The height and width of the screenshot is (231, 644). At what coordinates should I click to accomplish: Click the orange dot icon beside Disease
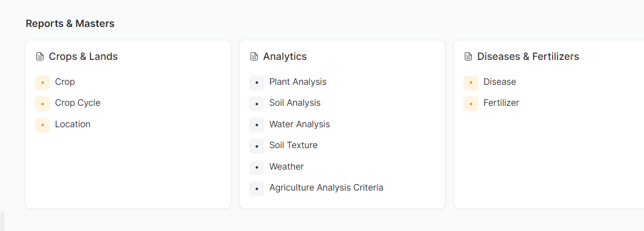point(471,82)
